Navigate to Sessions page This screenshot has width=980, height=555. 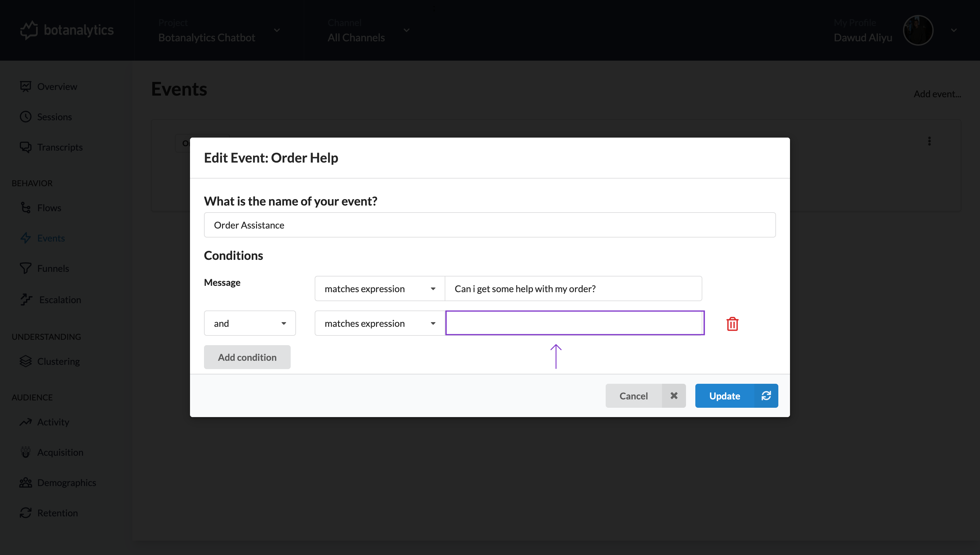[55, 116]
